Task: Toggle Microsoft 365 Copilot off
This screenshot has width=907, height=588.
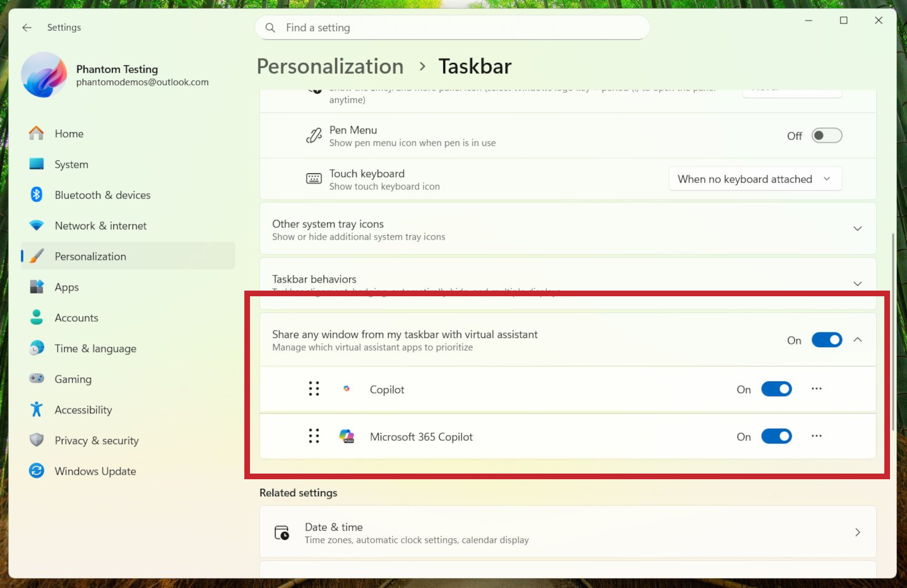Action: pos(776,436)
